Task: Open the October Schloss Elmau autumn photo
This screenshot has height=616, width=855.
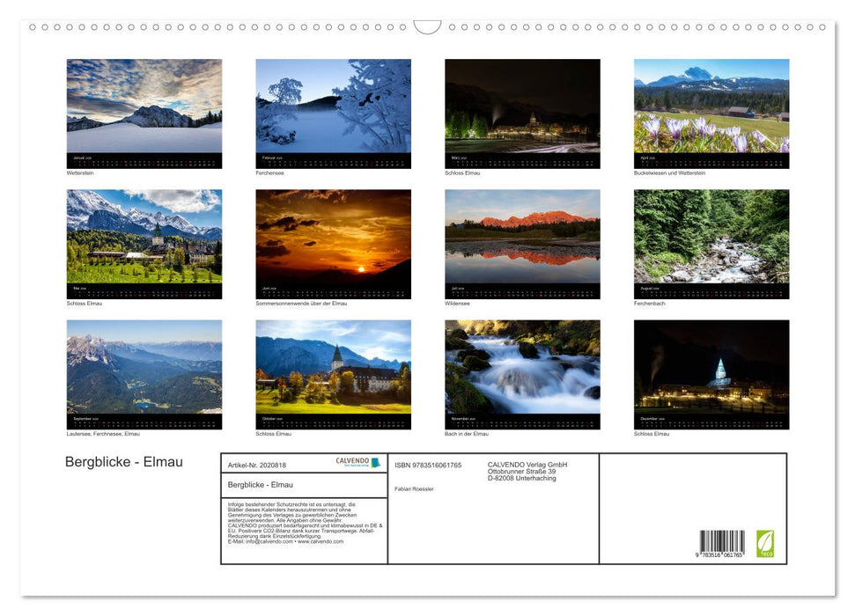Action: click(333, 373)
